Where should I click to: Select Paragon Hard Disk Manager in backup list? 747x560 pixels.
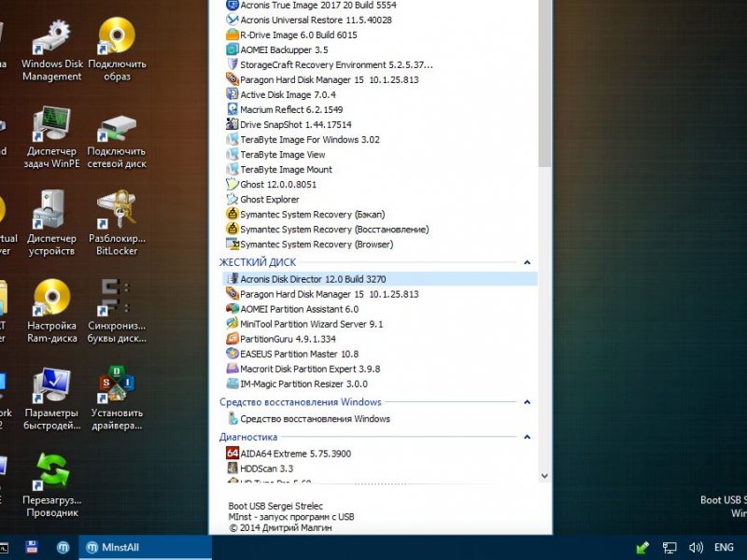pos(322,80)
